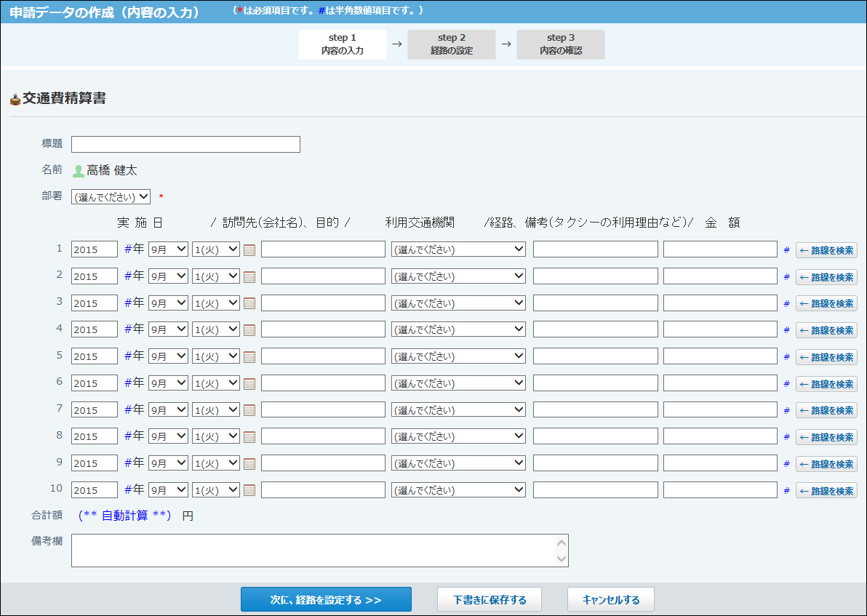This screenshot has width=867, height=616.
Task: Open 利用交通機関 dropdown in row 10
Action: pyautogui.click(x=458, y=490)
